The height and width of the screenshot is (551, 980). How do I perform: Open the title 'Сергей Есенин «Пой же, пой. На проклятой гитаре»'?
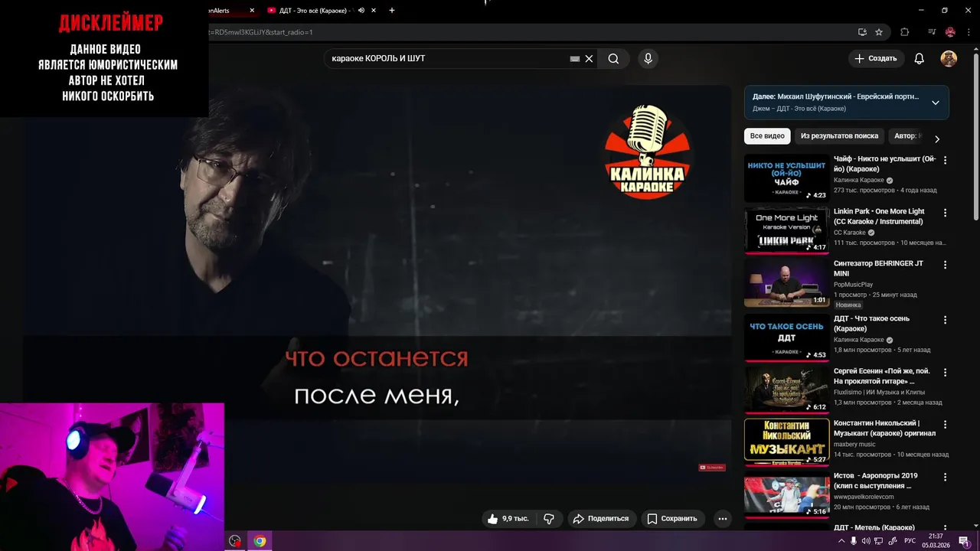(882, 376)
